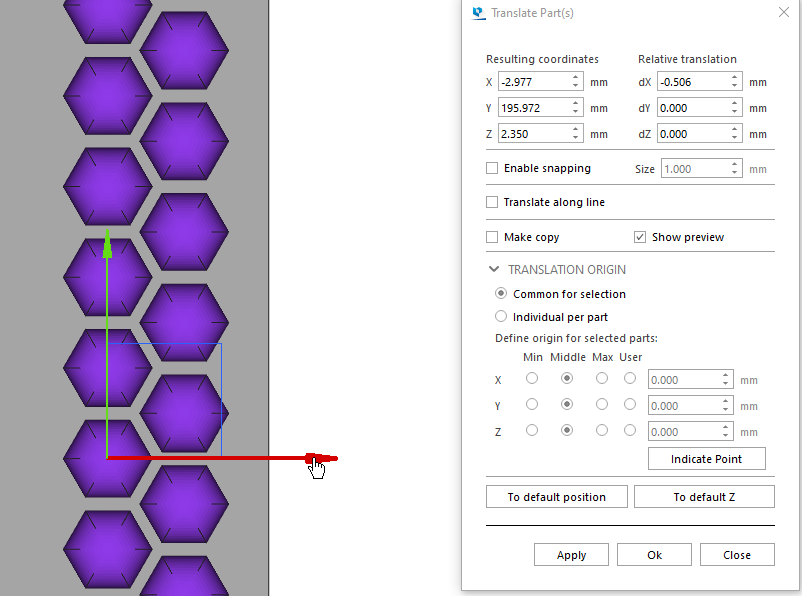Click into the resulting Y coordinate field
This screenshot has height=596, width=802.
pos(533,108)
